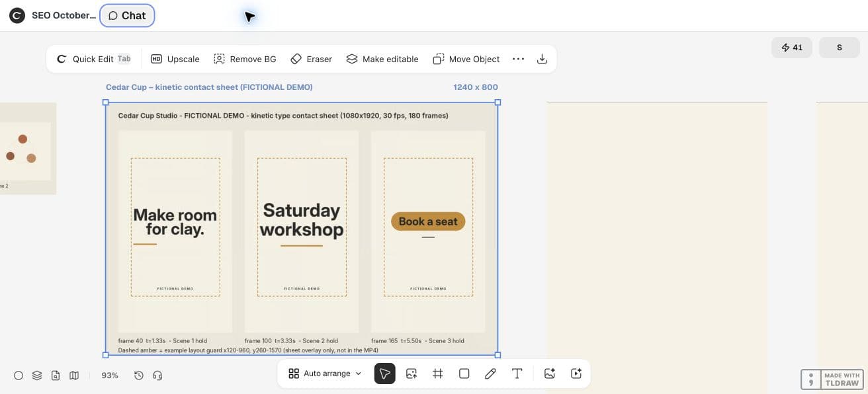Click the bottom-left selection handle
The height and width of the screenshot is (394, 868).
[x=106, y=355]
